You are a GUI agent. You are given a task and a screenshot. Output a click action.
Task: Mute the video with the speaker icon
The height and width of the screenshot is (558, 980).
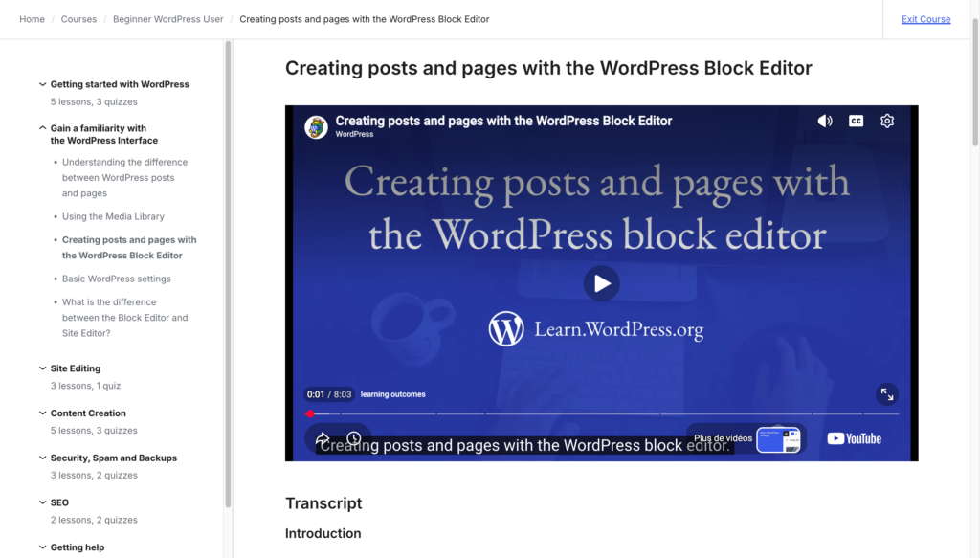[824, 121]
